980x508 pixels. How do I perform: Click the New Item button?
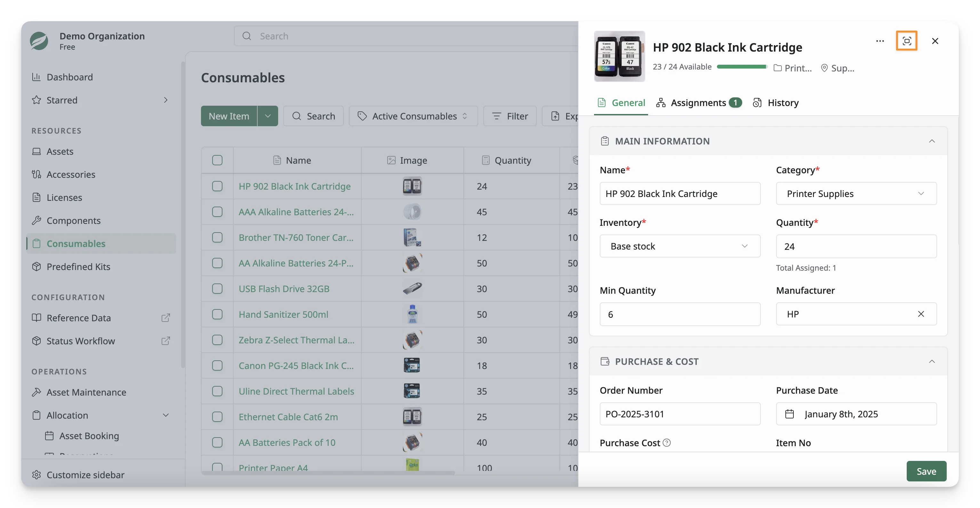point(229,116)
